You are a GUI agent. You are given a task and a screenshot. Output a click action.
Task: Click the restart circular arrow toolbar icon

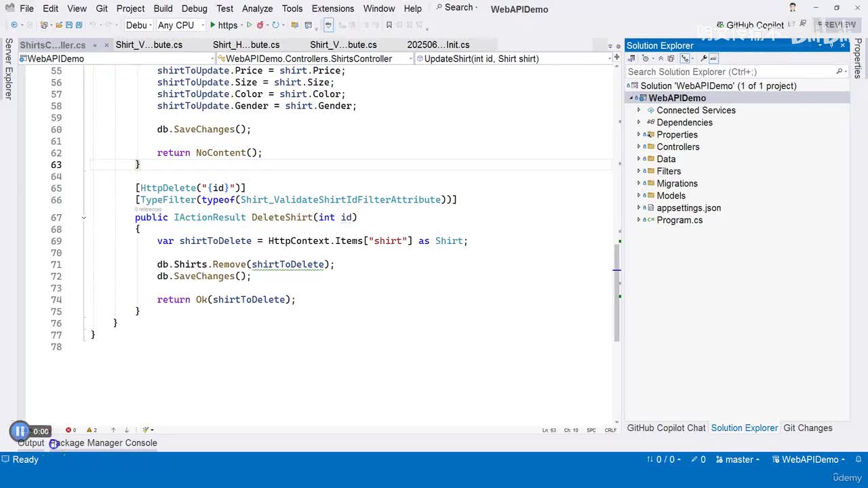[275, 25]
